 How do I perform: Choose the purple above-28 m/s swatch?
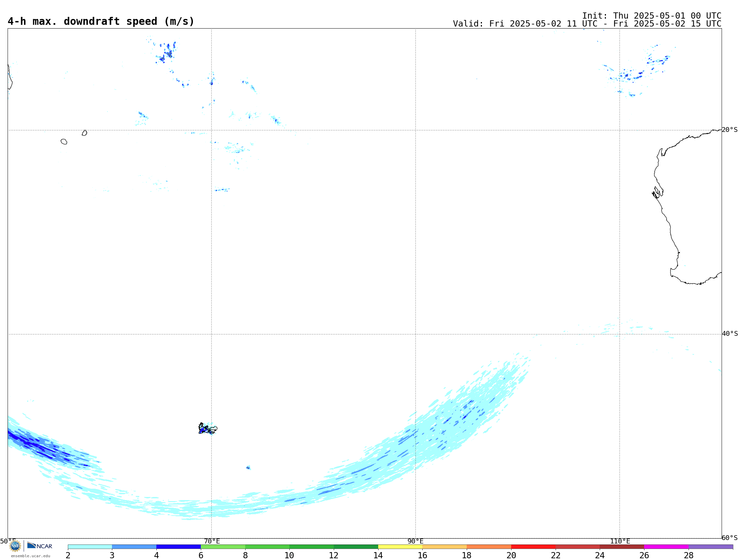click(x=711, y=547)
